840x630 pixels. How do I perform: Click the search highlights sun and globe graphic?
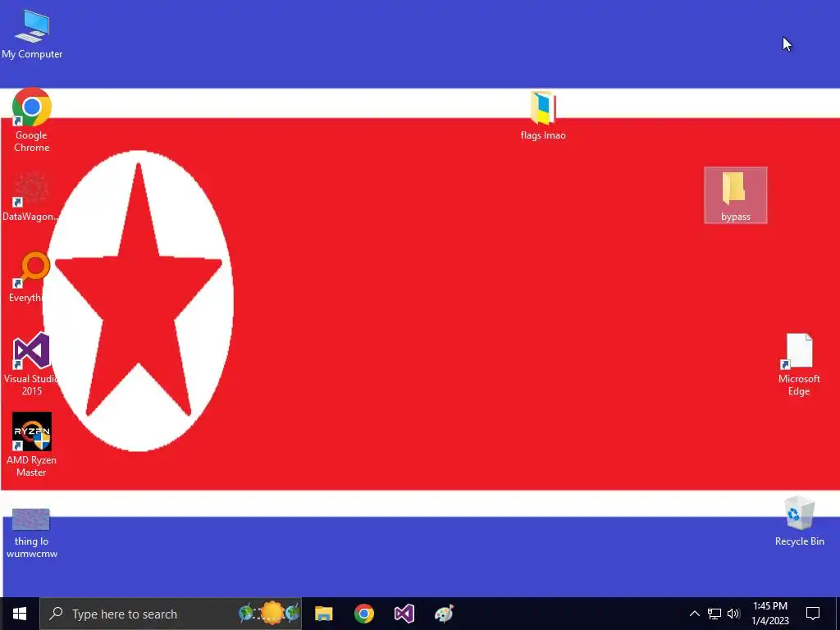click(x=269, y=613)
